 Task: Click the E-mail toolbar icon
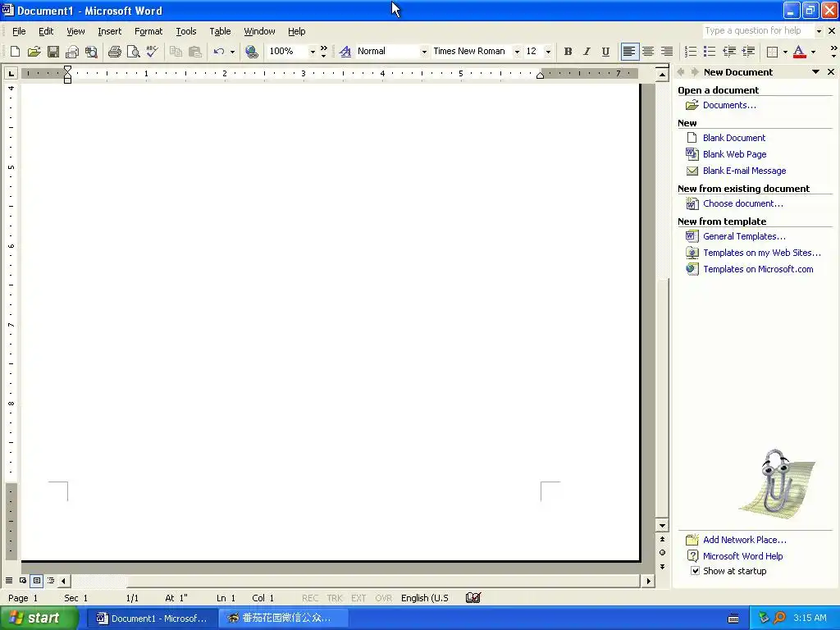coord(72,52)
